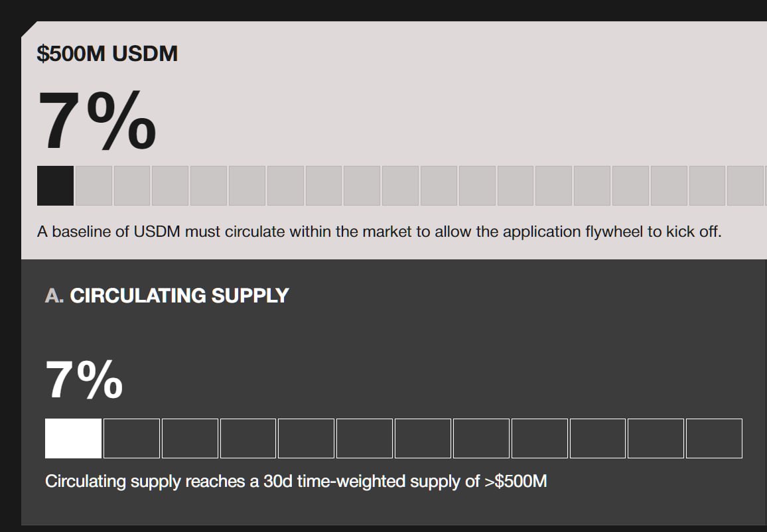Click the 30d time-weighted supply description
767x532 pixels.
(296, 481)
